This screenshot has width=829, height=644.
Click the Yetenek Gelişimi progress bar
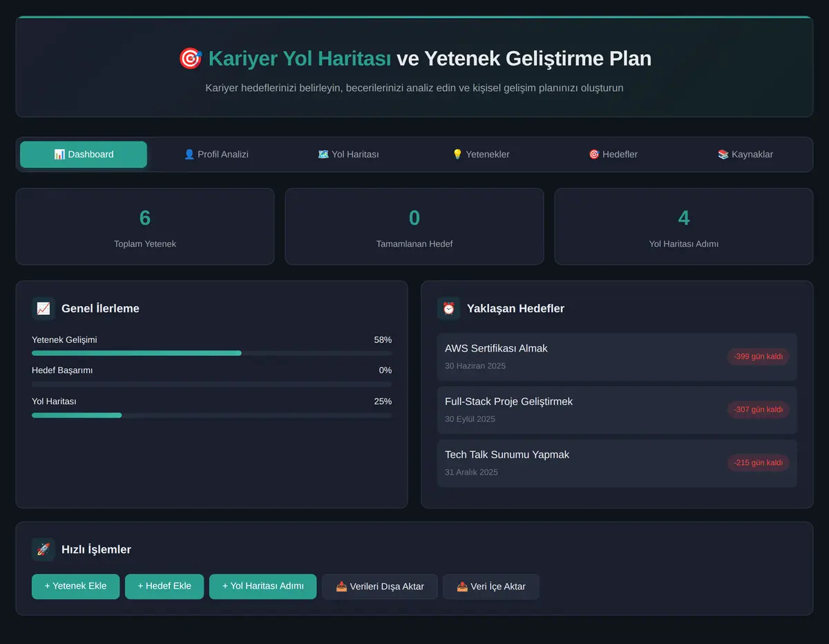[211, 353]
